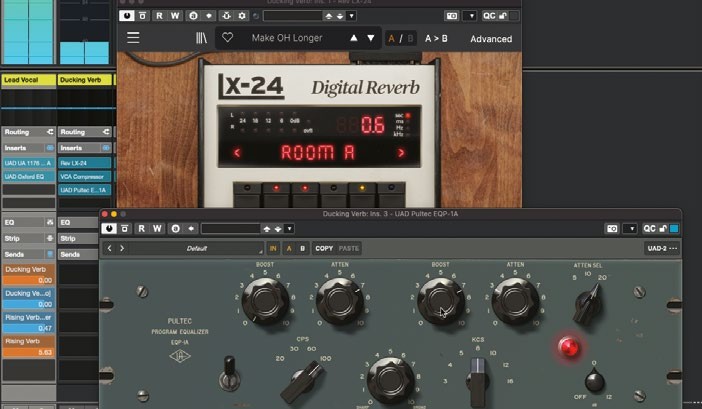Go to next LX-24 preset with down arrow

[371, 38]
